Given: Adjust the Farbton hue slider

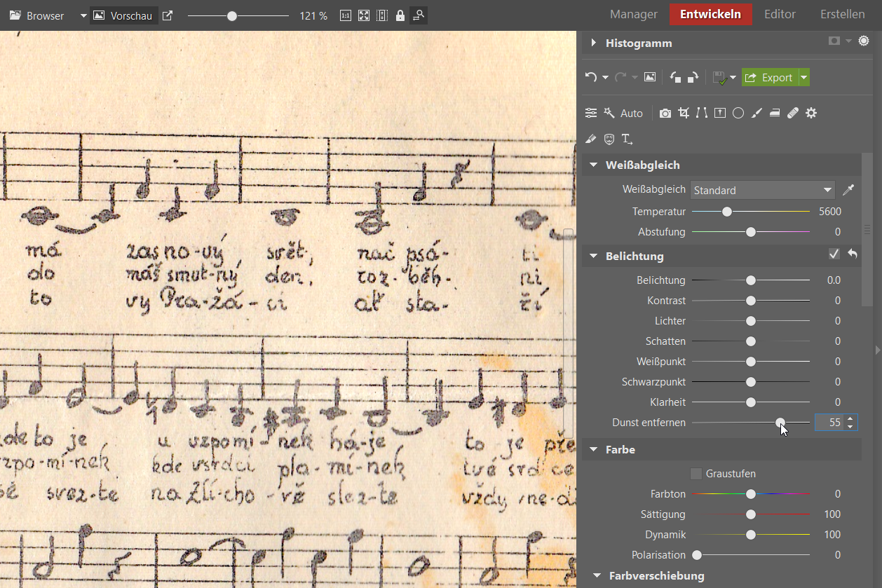Looking at the screenshot, I should point(751,494).
